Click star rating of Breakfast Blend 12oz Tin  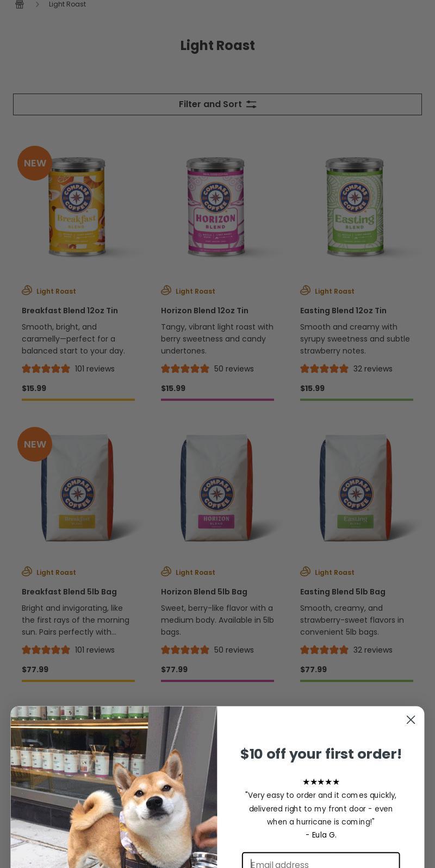(46, 369)
